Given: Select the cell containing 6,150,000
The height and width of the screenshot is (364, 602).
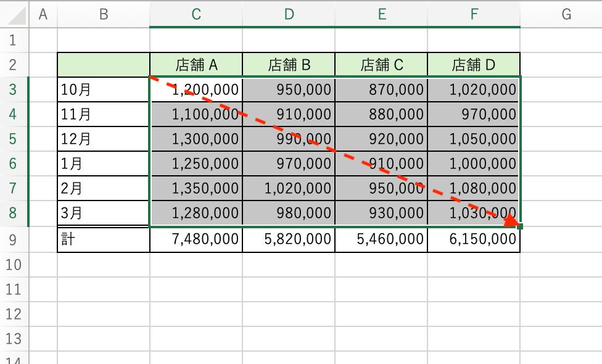Looking at the screenshot, I should [x=474, y=239].
